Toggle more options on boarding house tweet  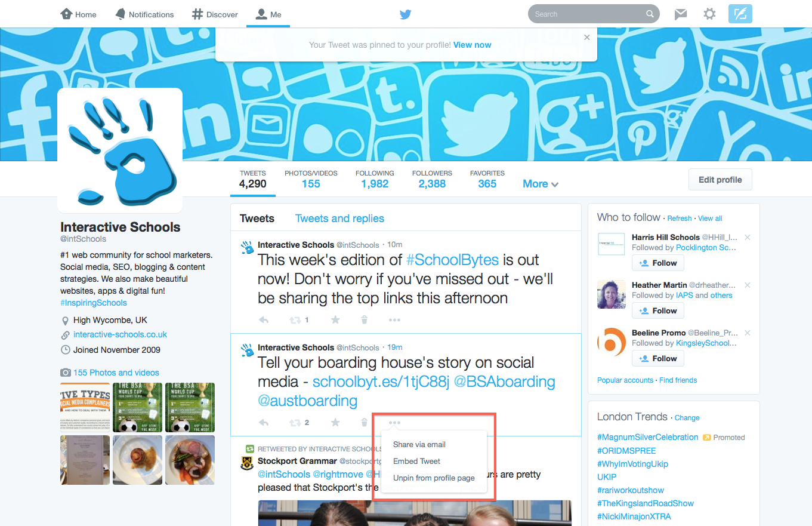[x=394, y=423]
